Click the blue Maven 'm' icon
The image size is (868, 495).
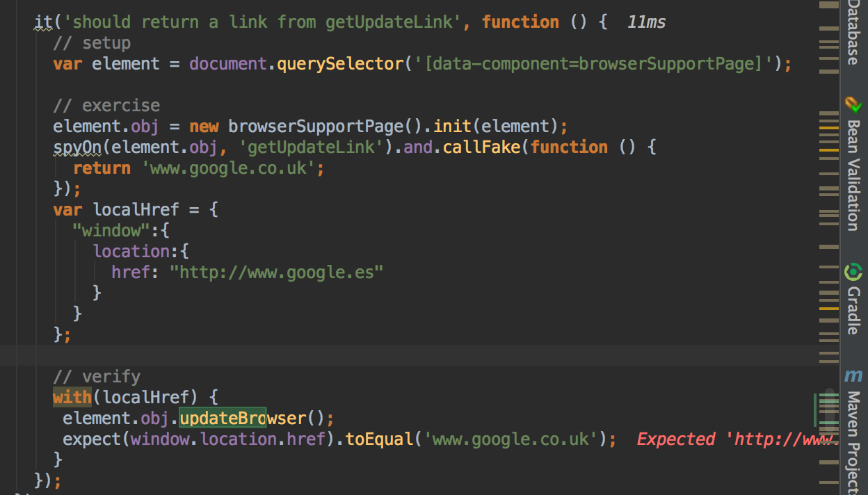pos(853,376)
